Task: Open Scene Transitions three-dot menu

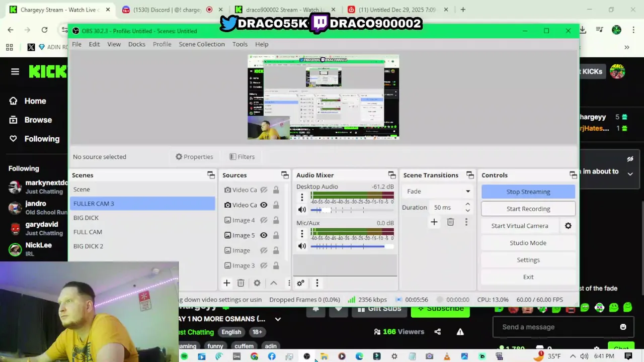Action: coord(466,222)
